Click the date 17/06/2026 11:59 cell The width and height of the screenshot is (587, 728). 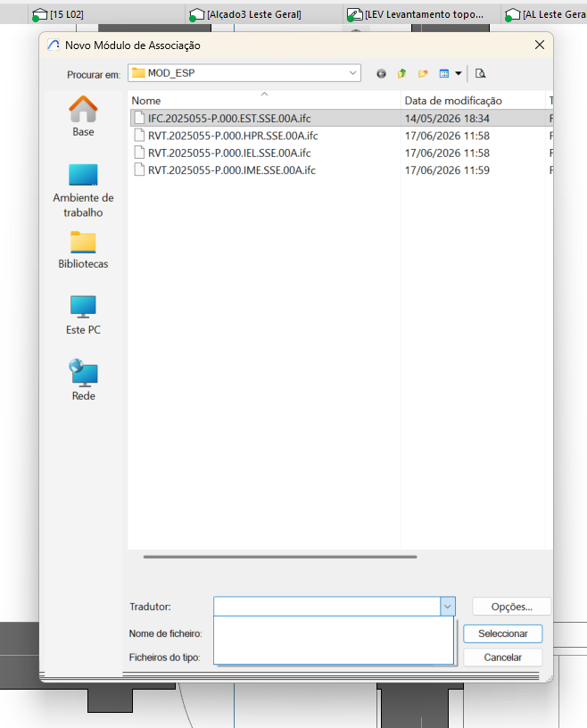click(x=447, y=170)
